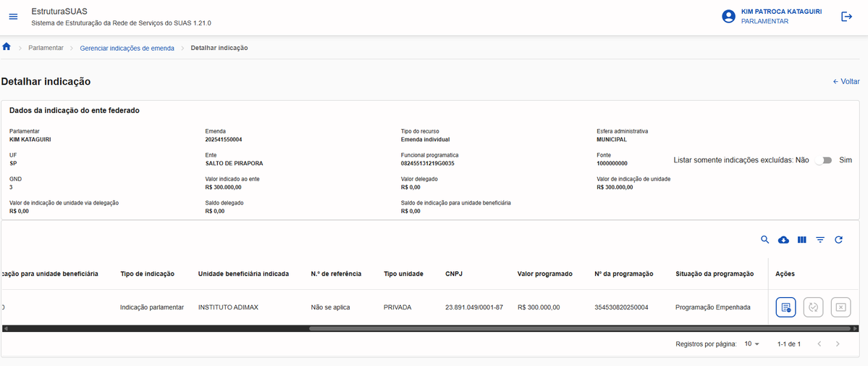Open the view columns icon
The width and height of the screenshot is (868, 366).
801,240
